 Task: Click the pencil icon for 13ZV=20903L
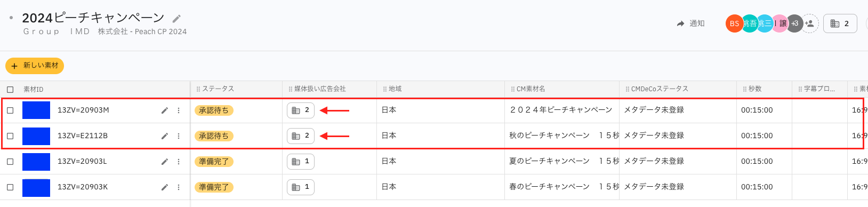pos(165,162)
